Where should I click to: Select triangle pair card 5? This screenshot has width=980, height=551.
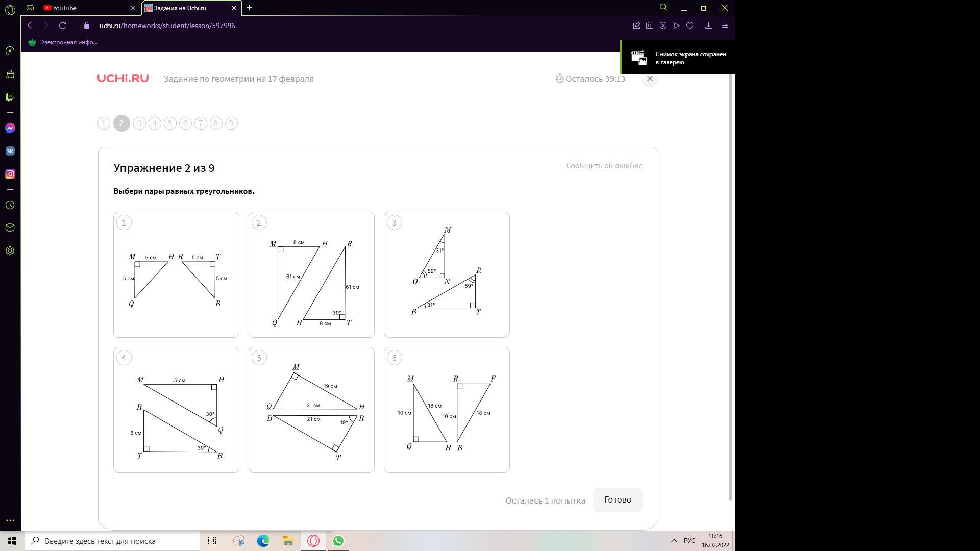point(311,410)
